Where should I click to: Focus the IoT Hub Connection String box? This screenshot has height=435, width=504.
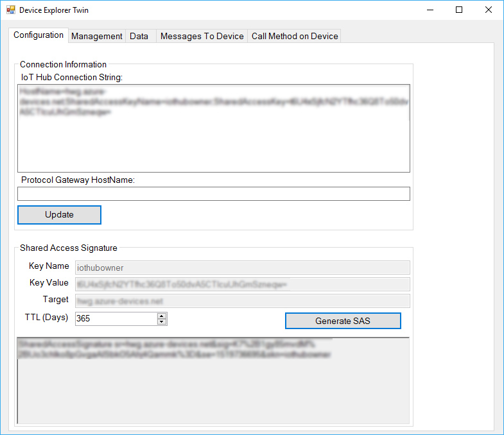click(x=214, y=128)
